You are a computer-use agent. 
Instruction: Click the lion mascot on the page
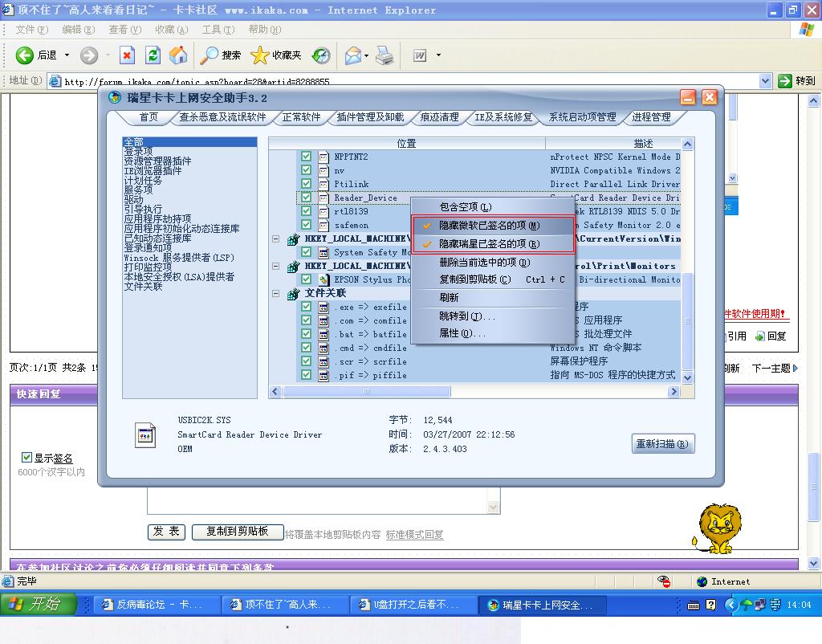pos(718,528)
